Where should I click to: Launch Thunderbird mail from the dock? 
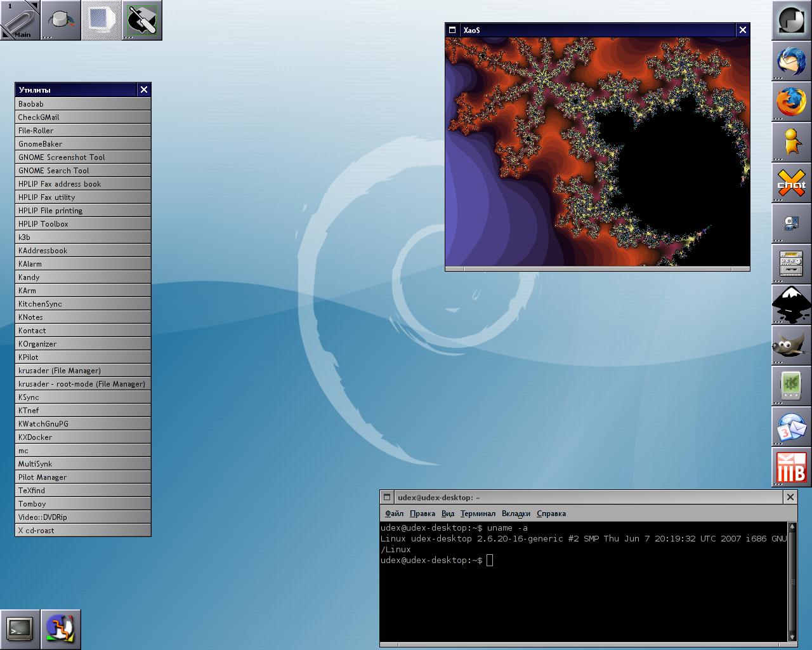[x=792, y=61]
